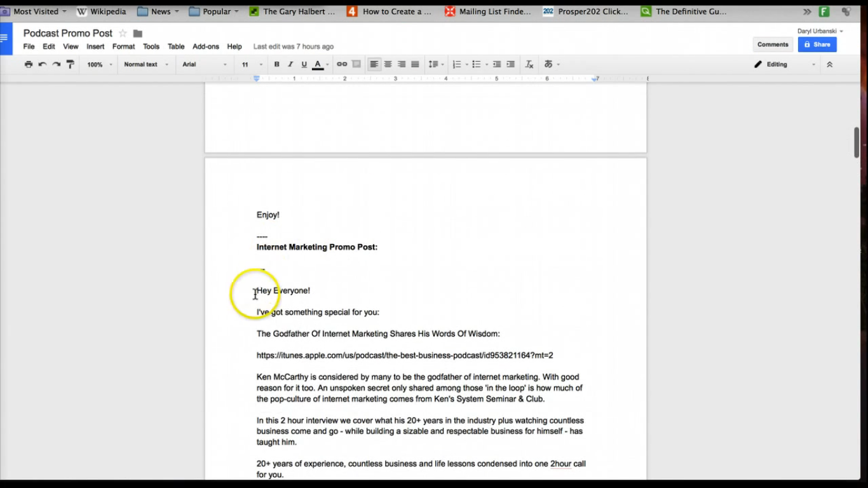This screenshot has width=868, height=488.
Task: Click the vertical scrollbar thumb
Action: point(857,142)
